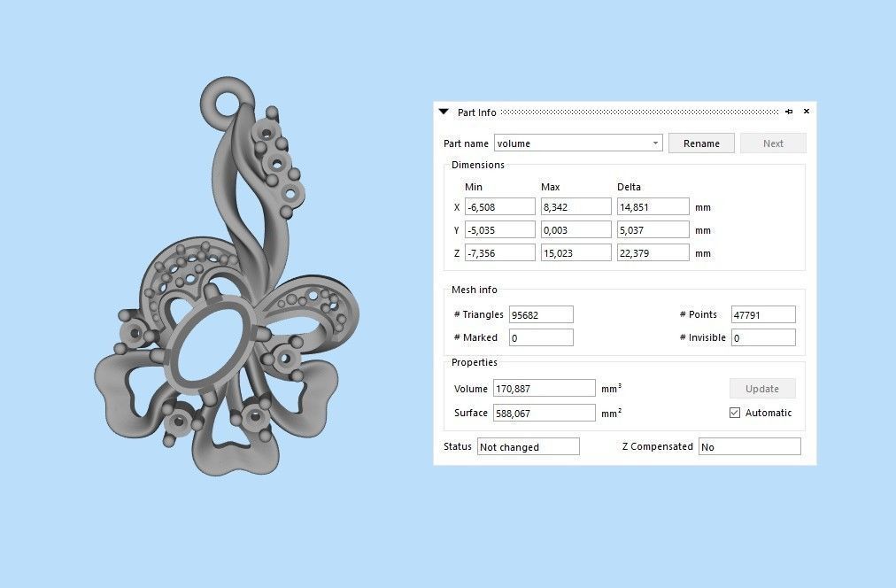Click the Rename button
Image resolution: width=896 pixels, height=588 pixels.
701,143
